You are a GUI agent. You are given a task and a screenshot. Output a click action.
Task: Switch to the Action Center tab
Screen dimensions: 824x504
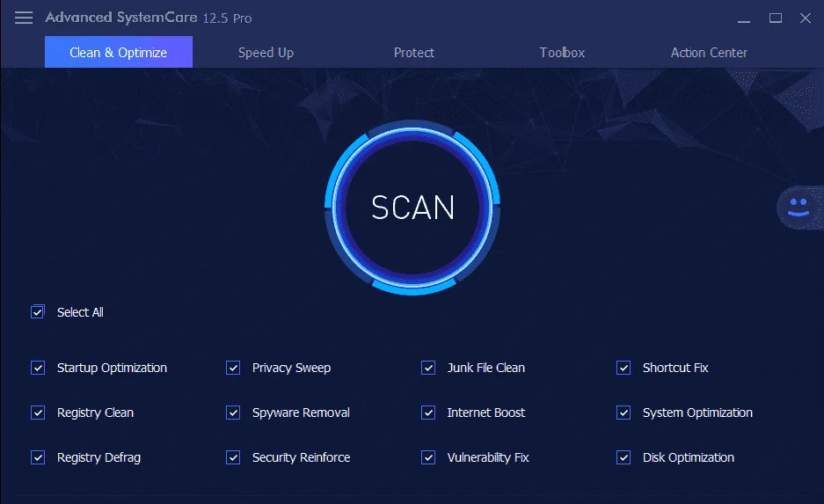point(709,53)
